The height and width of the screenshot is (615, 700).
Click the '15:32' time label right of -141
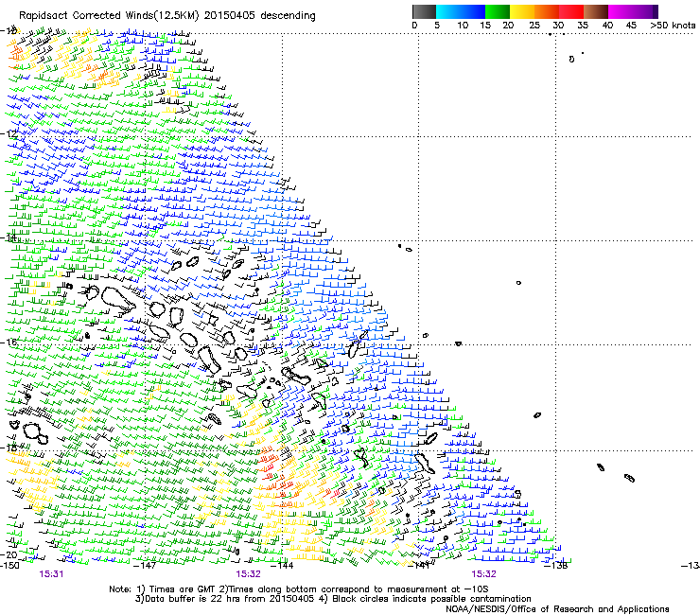click(484, 574)
